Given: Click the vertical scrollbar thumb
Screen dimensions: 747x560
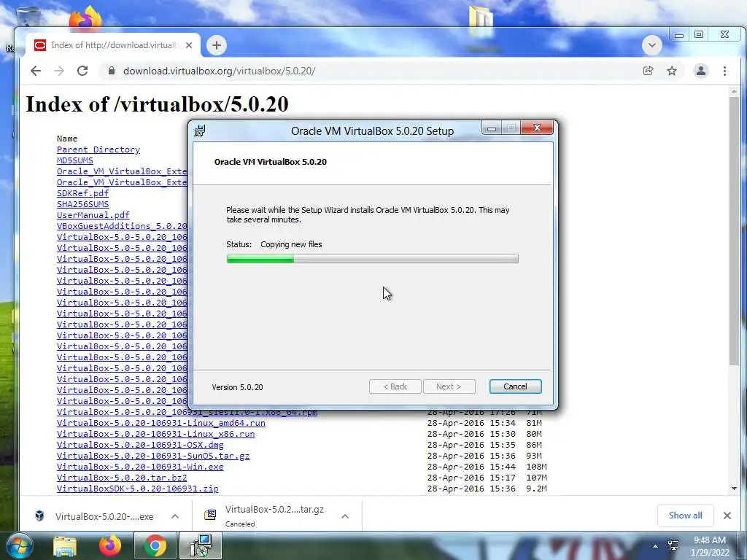Looking at the screenshot, I should pos(734,231).
